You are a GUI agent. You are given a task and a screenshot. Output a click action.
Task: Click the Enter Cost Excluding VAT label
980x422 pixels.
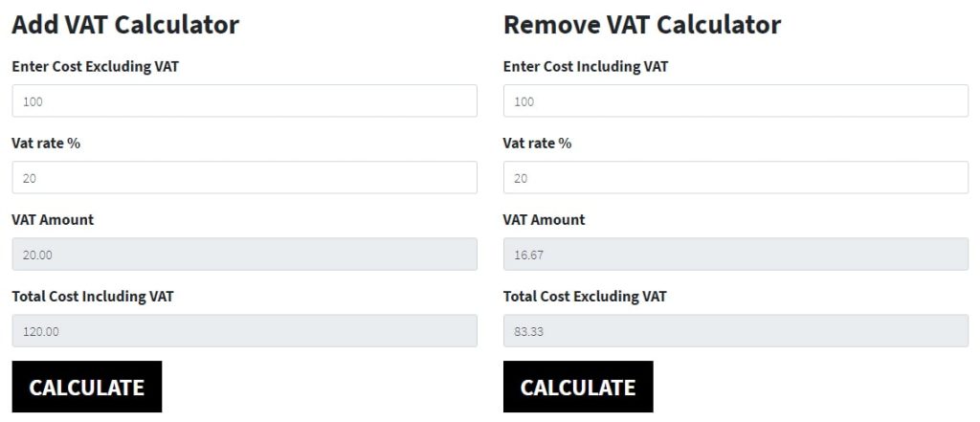95,67
